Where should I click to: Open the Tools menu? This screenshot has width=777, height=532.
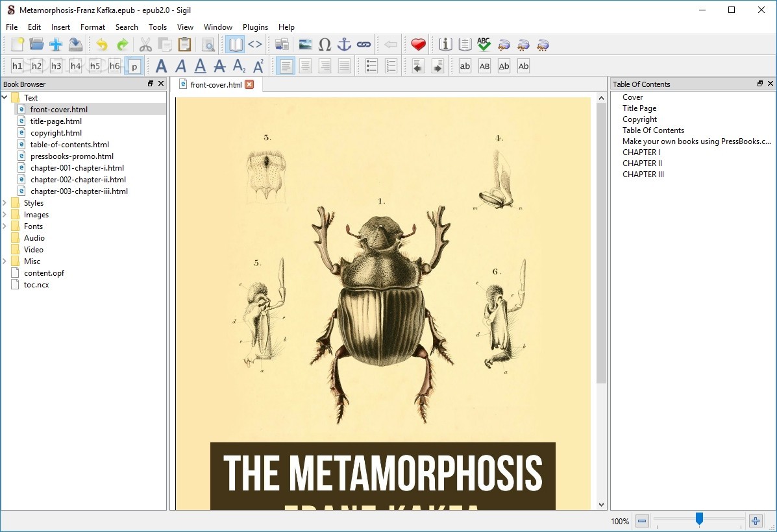coord(158,27)
